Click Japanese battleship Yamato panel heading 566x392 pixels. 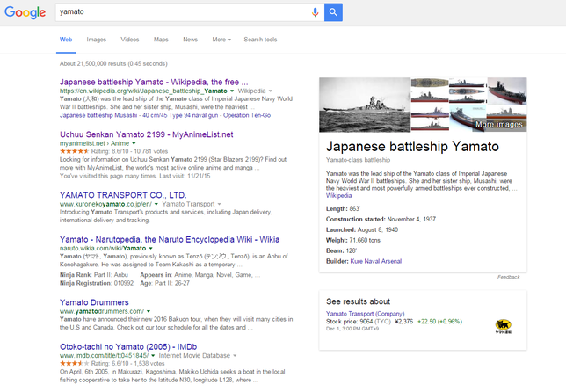coord(412,146)
